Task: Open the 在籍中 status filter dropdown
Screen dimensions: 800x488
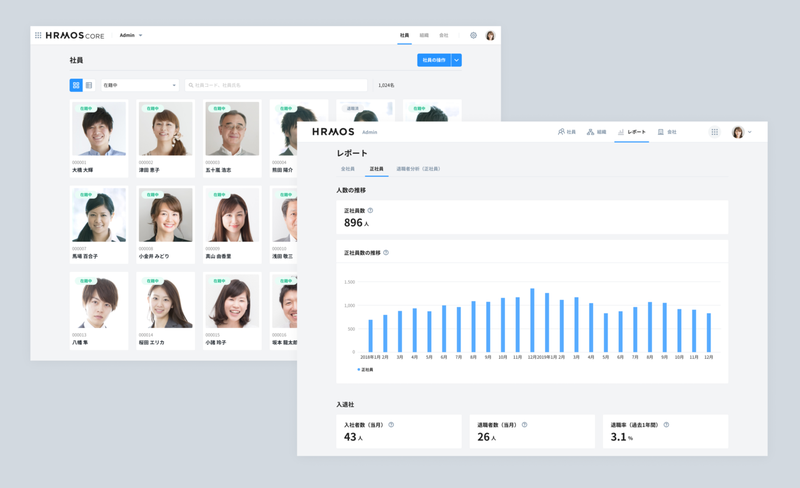Action: click(140, 85)
